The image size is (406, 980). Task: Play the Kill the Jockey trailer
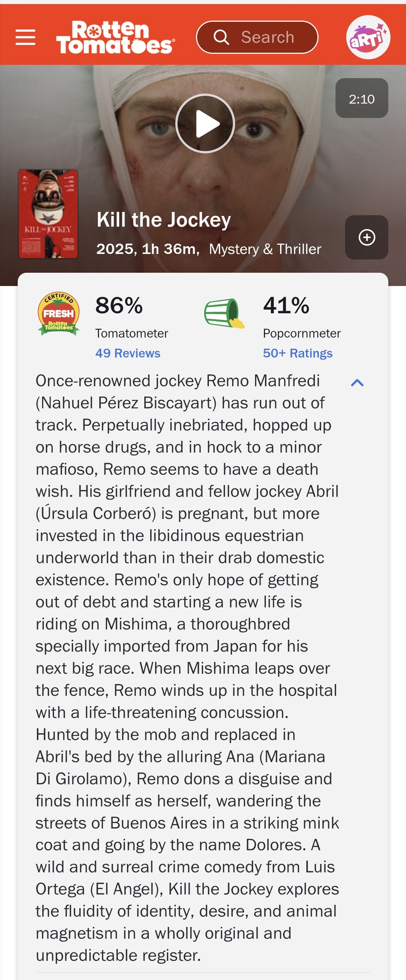coord(205,123)
